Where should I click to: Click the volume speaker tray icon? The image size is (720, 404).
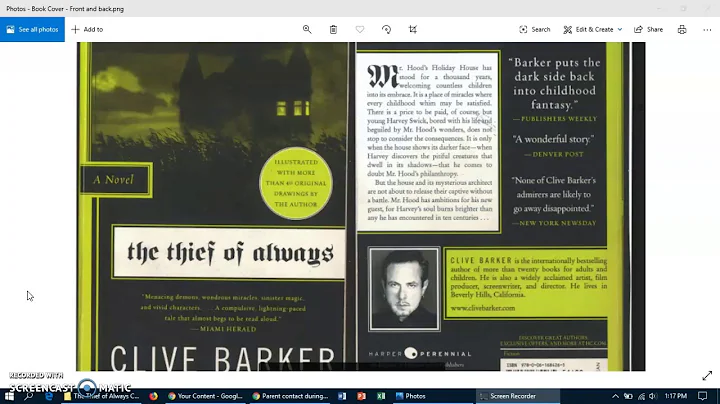pos(653,396)
